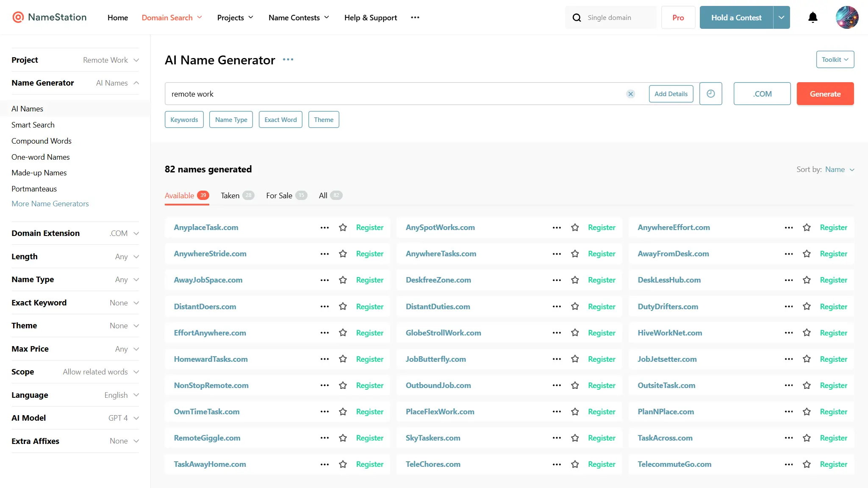Click the search magnifier icon in header
Screen dimensions: 868x488
(x=577, y=18)
